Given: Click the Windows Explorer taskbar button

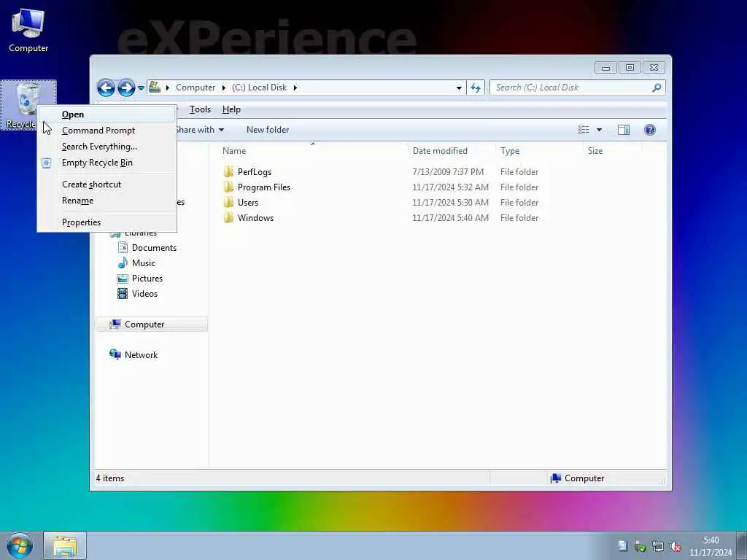Looking at the screenshot, I should (x=65, y=545).
